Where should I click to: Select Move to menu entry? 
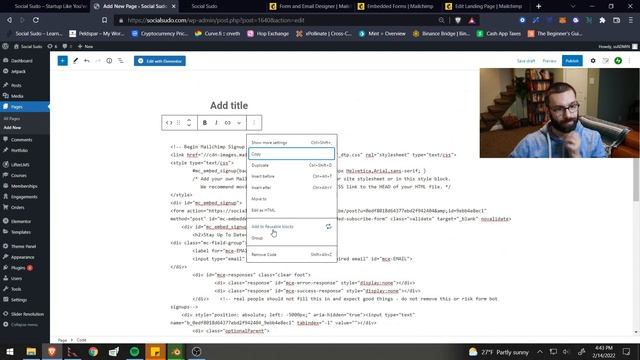(x=291, y=199)
